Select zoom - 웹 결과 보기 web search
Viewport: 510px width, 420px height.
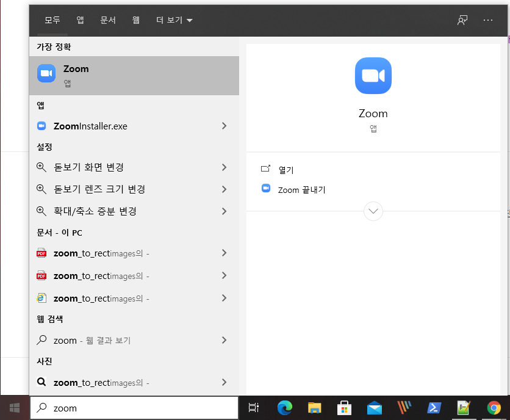[x=134, y=340]
